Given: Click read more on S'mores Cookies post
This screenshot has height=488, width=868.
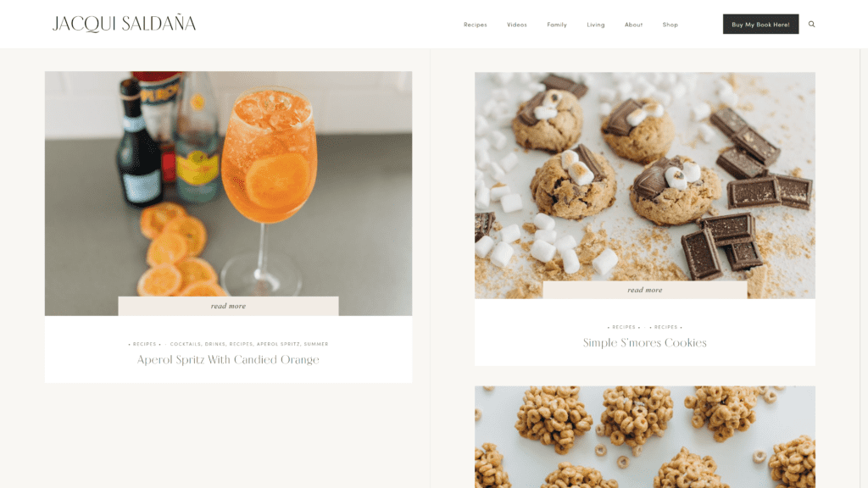Looking at the screenshot, I should [x=645, y=290].
